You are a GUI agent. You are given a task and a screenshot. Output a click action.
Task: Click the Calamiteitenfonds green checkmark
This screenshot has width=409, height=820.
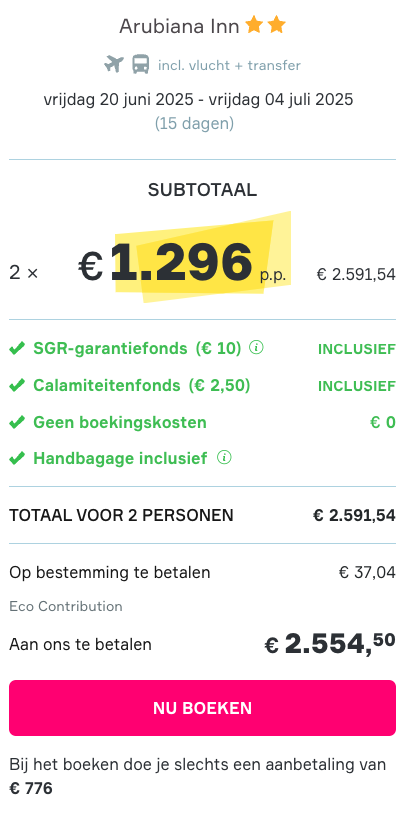[x=17, y=385]
